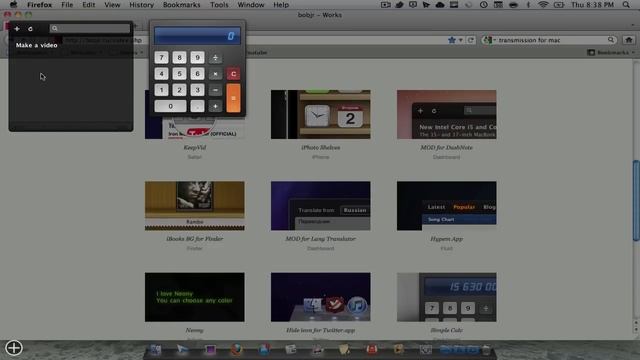Click the calculator 3 key

(x=197, y=90)
